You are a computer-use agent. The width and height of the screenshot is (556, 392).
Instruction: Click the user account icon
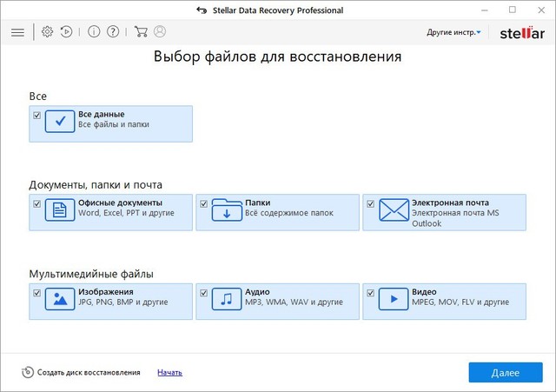click(160, 32)
